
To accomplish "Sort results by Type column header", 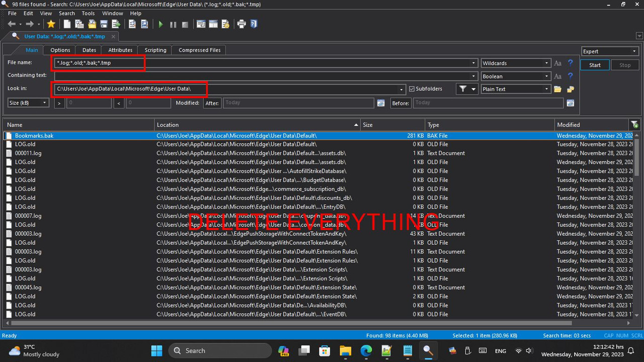I will click(490, 125).
